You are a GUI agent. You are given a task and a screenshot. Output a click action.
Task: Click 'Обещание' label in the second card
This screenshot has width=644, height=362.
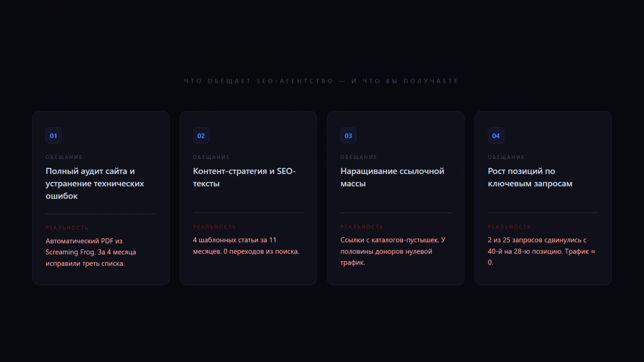click(211, 157)
